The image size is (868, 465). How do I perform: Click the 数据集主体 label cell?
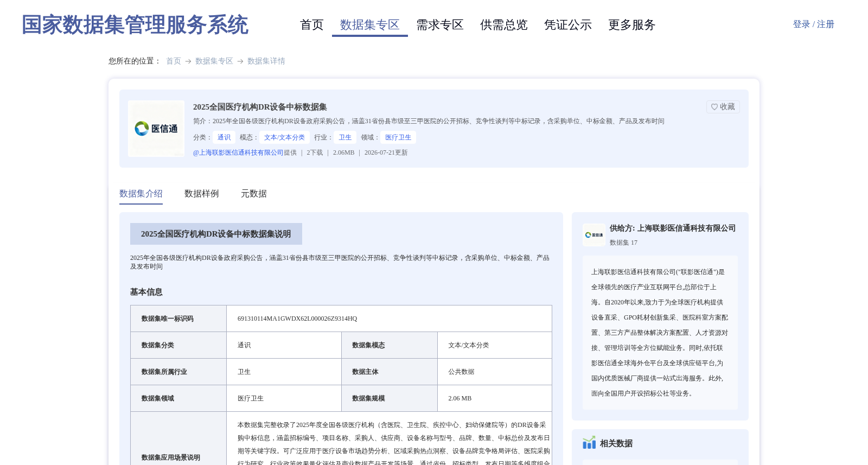click(390, 372)
